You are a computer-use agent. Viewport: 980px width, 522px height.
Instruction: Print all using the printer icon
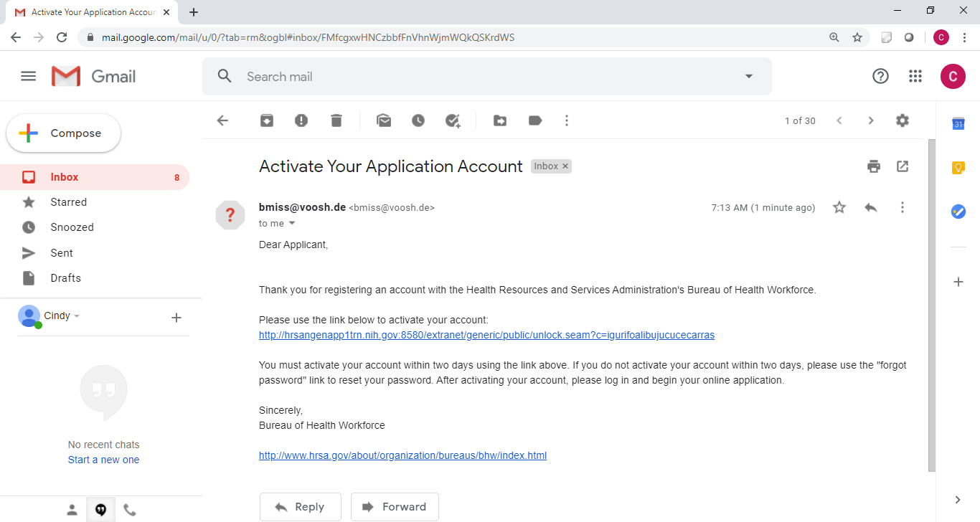point(873,166)
